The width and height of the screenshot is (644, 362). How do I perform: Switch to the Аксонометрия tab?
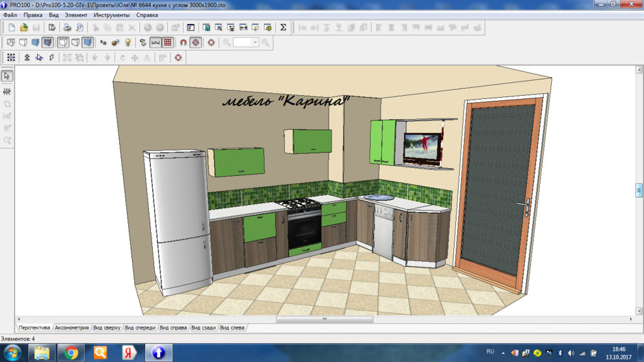click(x=72, y=327)
